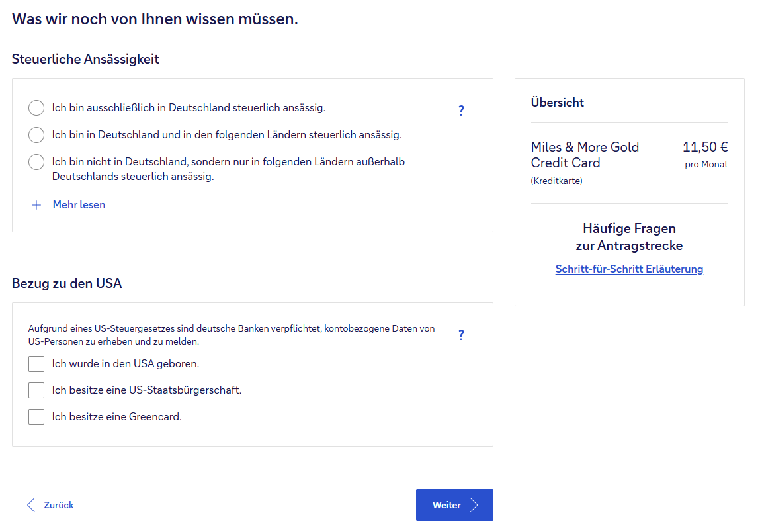Image resolution: width=760 pixels, height=532 pixels.
Task: Click the right arrow on the Weiter button
Action: click(x=474, y=505)
